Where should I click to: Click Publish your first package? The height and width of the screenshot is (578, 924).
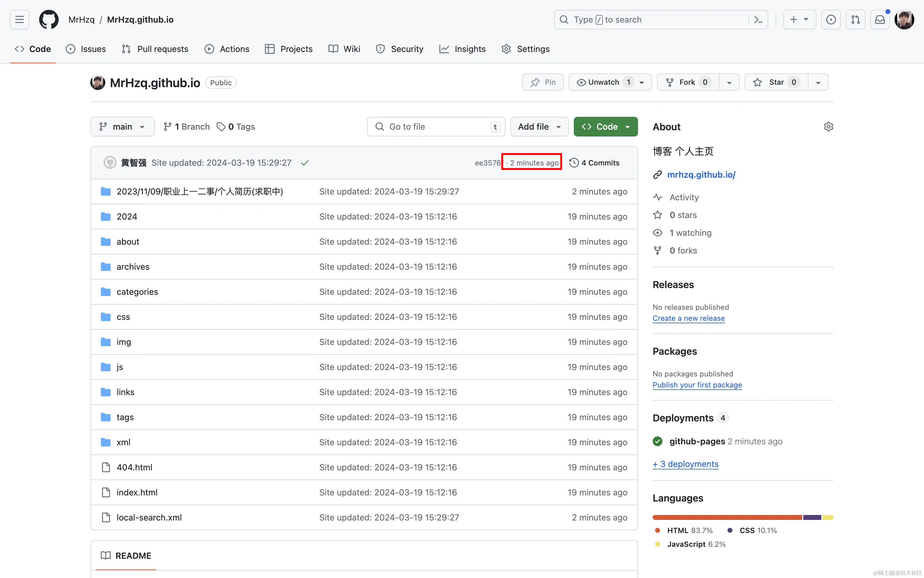pyautogui.click(x=697, y=385)
